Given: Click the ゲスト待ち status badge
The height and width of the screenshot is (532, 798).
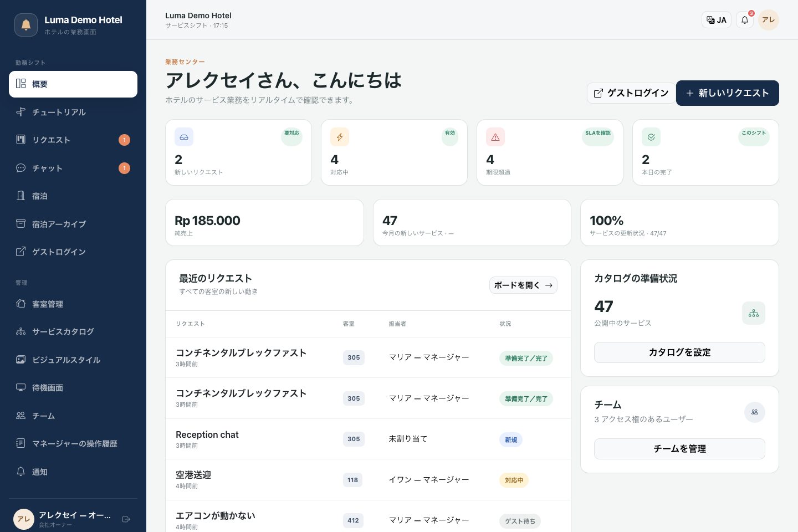Looking at the screenshot, I should (520, 521).
